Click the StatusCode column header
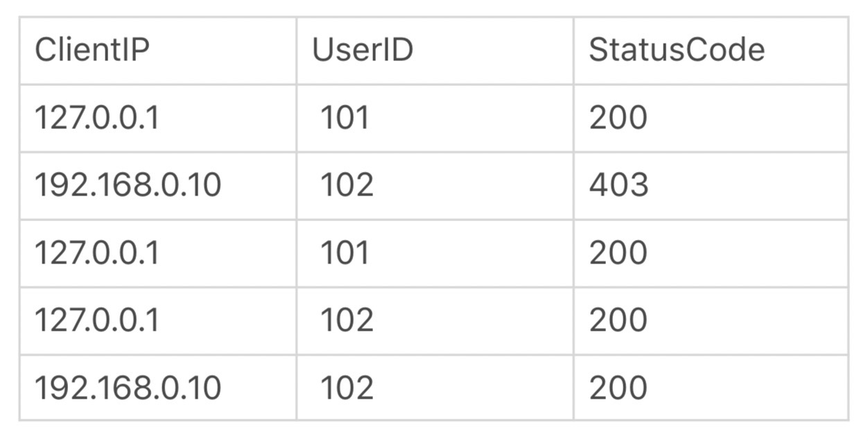Screen dimensions: 868x441 677,51
